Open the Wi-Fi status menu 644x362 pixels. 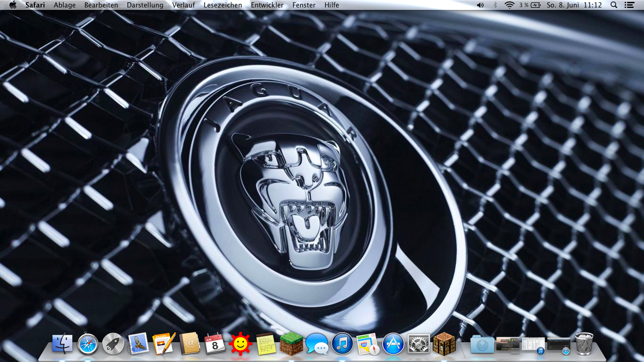point(510,5)
